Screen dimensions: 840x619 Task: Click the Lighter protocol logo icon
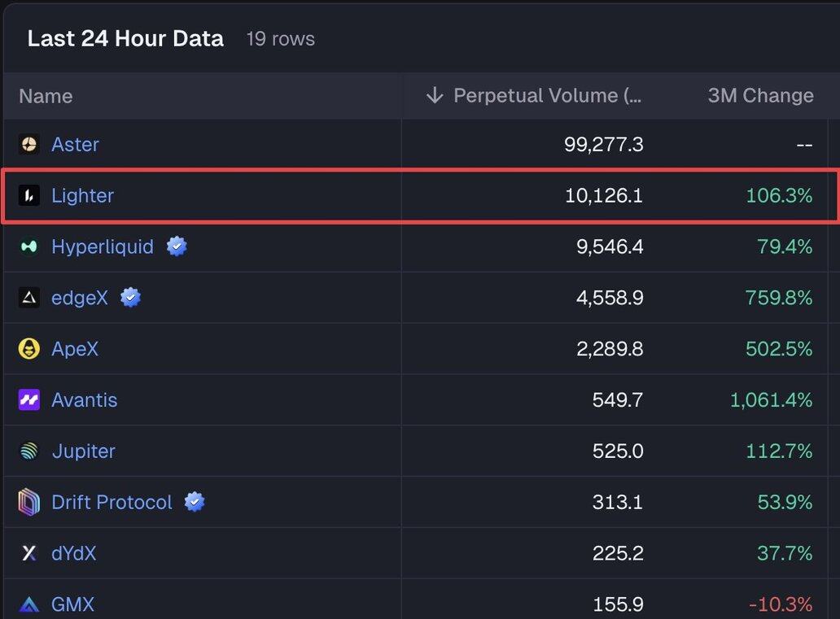(x=29, y=196)
